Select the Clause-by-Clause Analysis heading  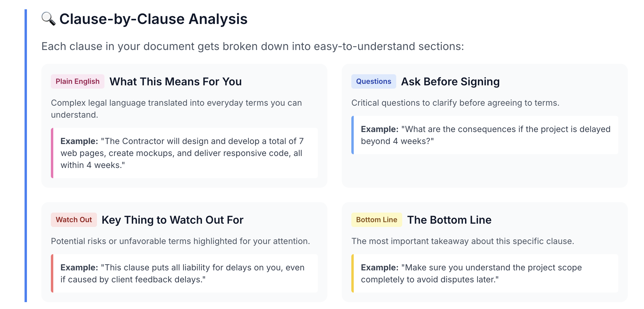tap(154, 19)
